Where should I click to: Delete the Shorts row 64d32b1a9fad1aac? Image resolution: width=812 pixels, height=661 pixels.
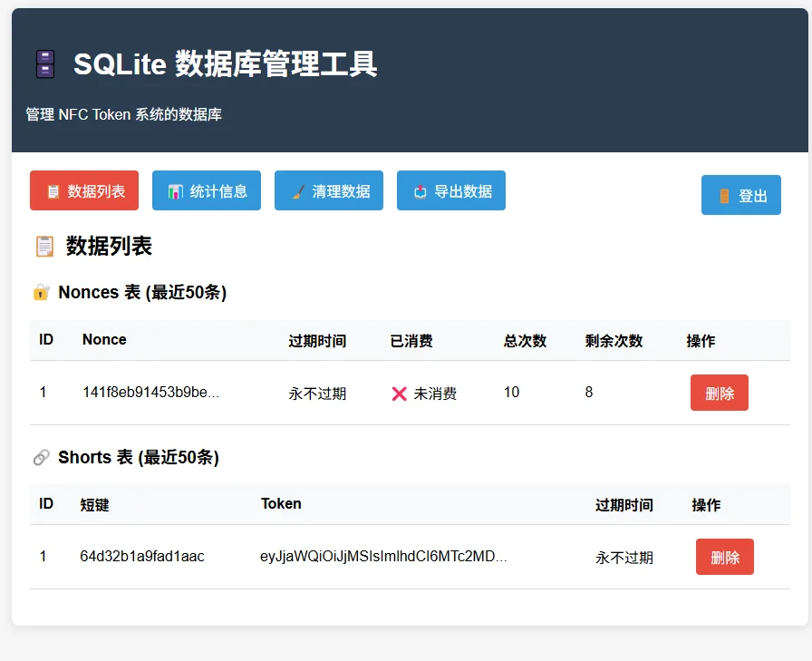[x=724, y=557]
